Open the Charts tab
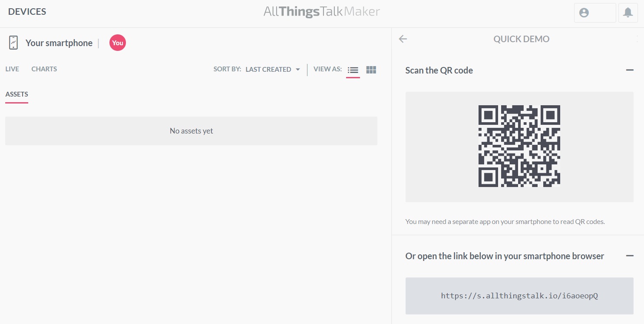This screenshot has height=324, width=644. [44, 69]
